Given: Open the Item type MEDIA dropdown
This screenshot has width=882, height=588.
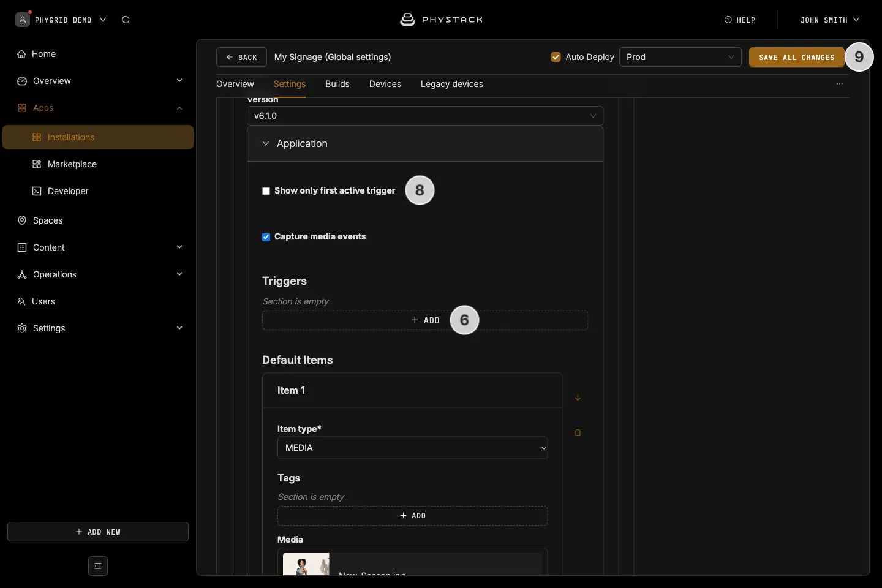Looking at the screenshot, I should tap(413, 448).
